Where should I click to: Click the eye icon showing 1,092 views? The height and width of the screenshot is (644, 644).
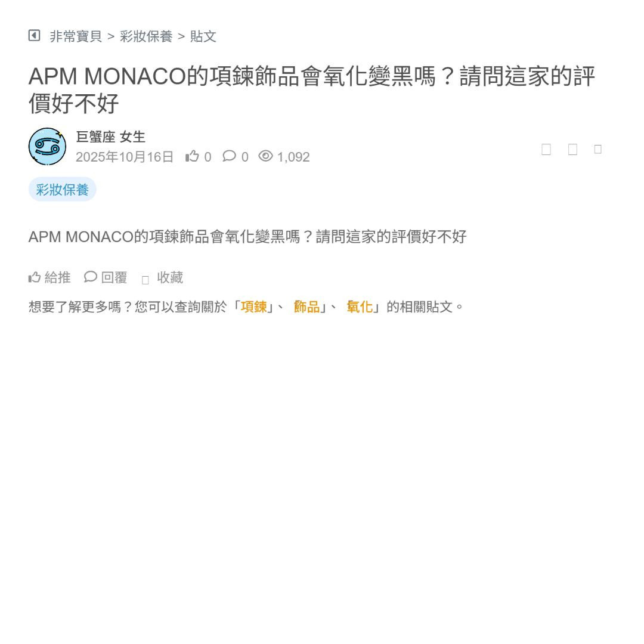265,156
